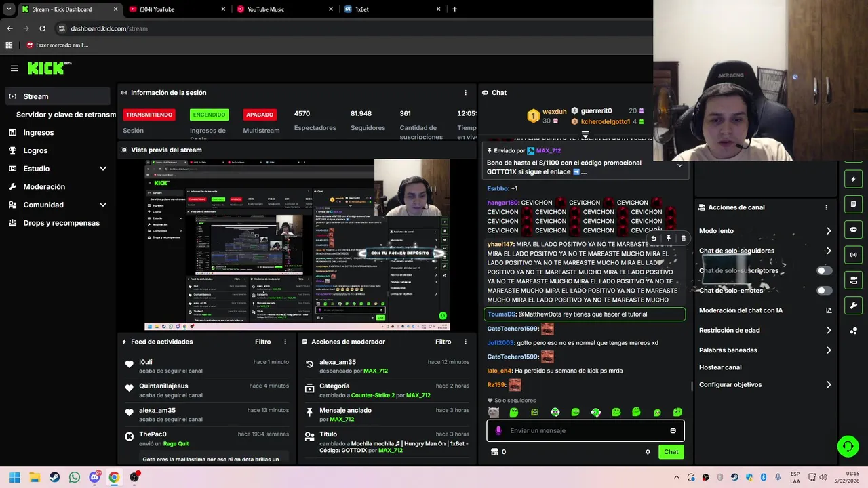The image size is (868, 488).
Task: Click the APAGADO multistream badge
Action: 260,115
